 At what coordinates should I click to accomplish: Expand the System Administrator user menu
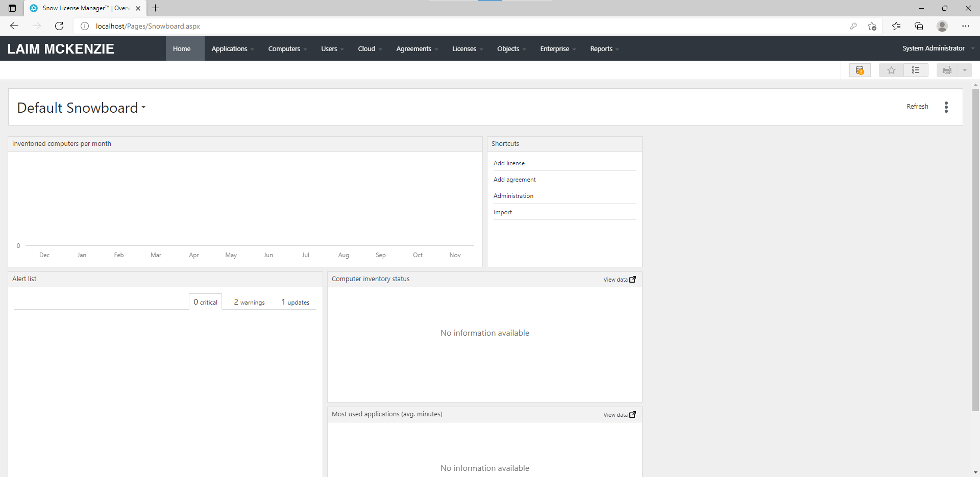click(x=937, y=48)
